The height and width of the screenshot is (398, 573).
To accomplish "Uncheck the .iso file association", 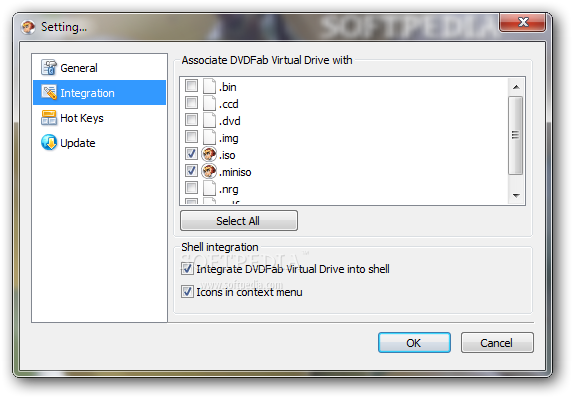I will (x=191, y=153).
